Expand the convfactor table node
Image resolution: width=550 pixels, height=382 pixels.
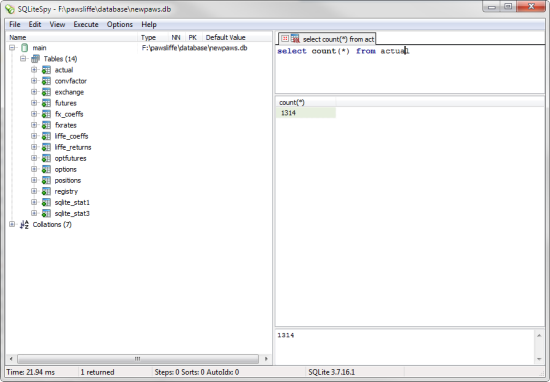click(x=34, y=81)
